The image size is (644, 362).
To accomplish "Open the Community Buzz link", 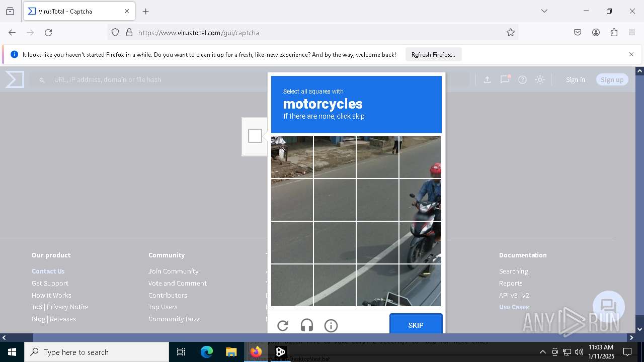I will (174, 319).
